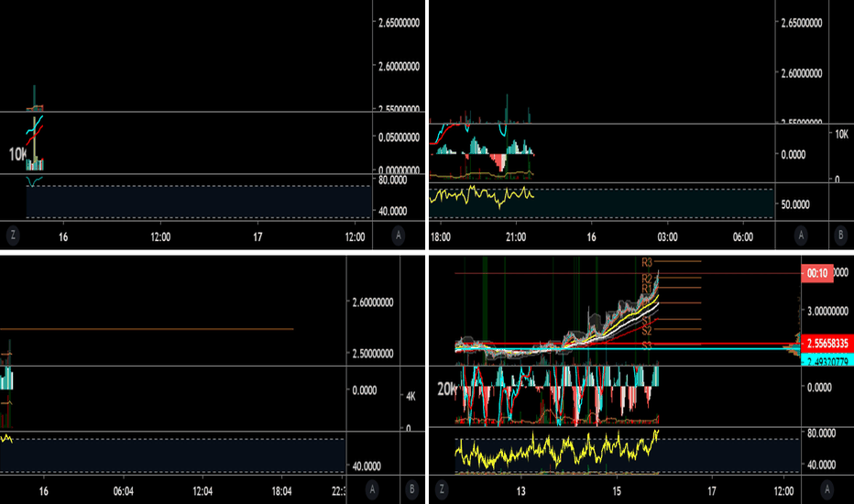Click 50.0000 on top-right RSI axis
854x504 pixels.
795,204
